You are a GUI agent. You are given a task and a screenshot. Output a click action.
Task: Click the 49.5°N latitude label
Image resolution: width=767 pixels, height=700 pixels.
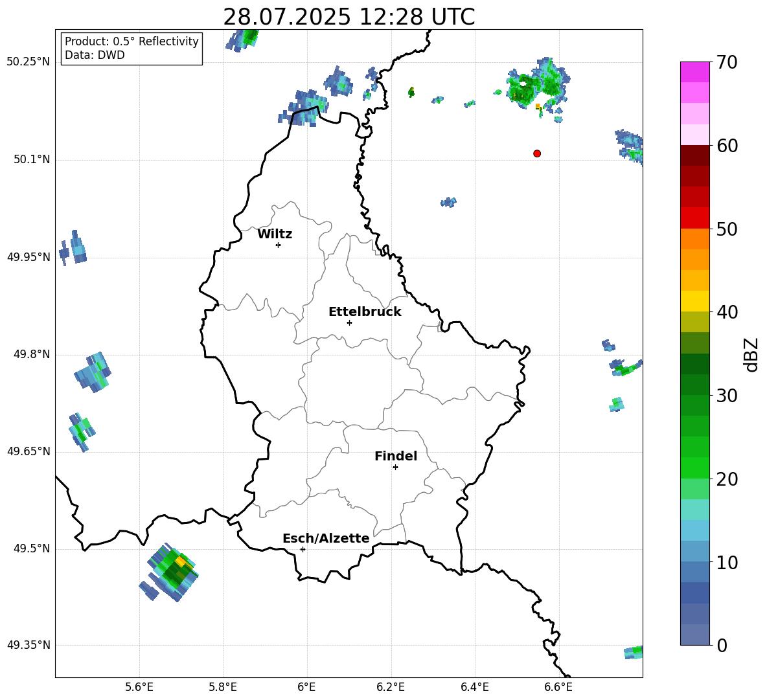point(32,548)
